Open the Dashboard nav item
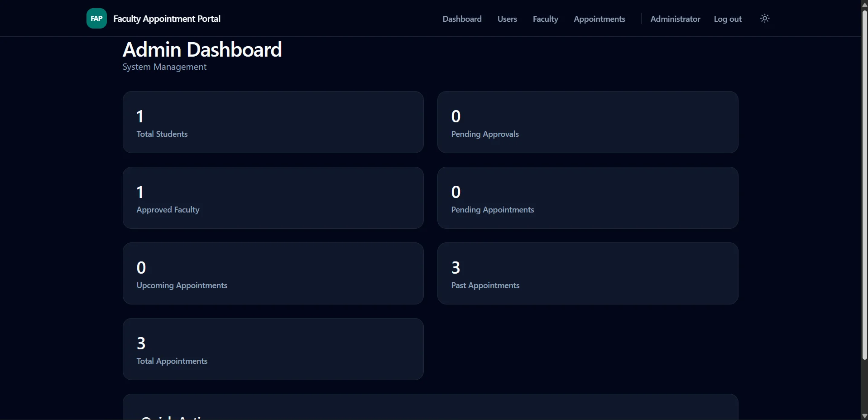Screen dimensions: 868x420 point(462,19)
